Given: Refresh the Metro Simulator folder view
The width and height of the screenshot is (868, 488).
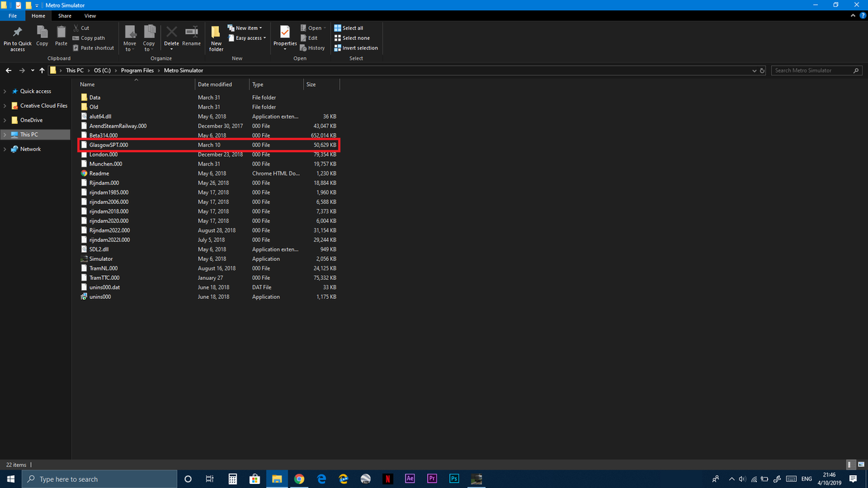Looking at the screenshot, I should (763, 70).
